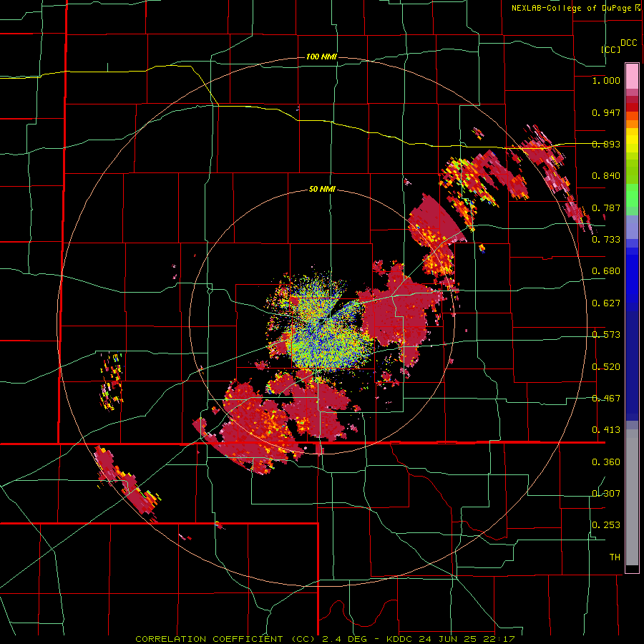Click the 0.573 scale value
This screenshot has height=644, width=644.
click(606, 335)
